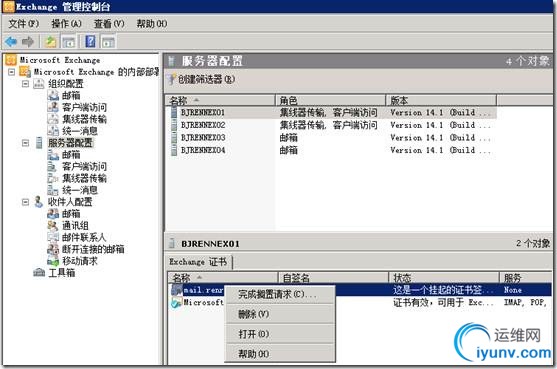Click the 邮件联系人 icon
This screenshot has height=369, width=557.
pos(53,237)
